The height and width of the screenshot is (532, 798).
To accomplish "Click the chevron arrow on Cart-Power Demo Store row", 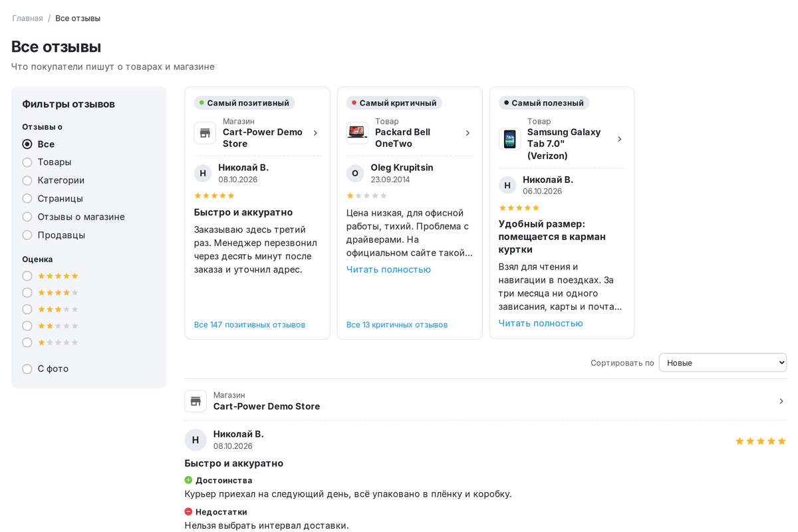I will (x=781, y=401).
